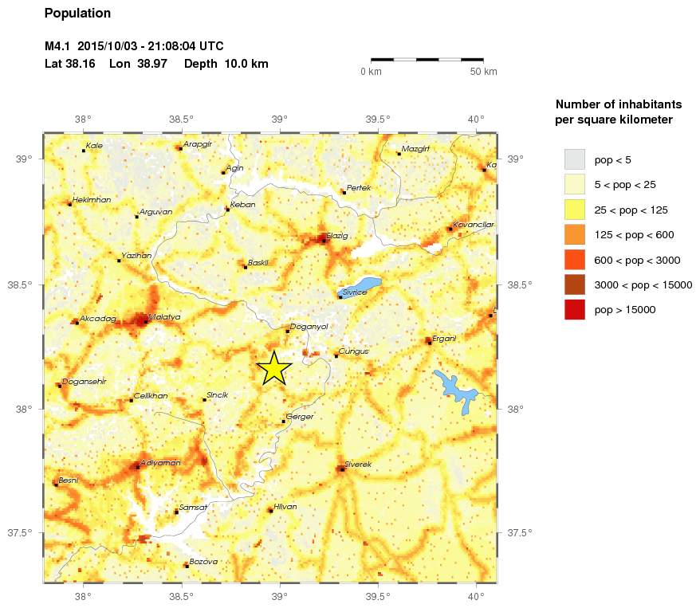Screen dimensions: 700x608
Task: Click the yellow 25 < pop < 125 swatch
Action: click(575, 210)
